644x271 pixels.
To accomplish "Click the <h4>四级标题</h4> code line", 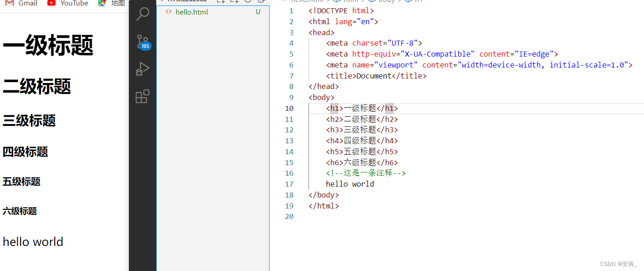I will pyautogui.click(x=362, y=141).
